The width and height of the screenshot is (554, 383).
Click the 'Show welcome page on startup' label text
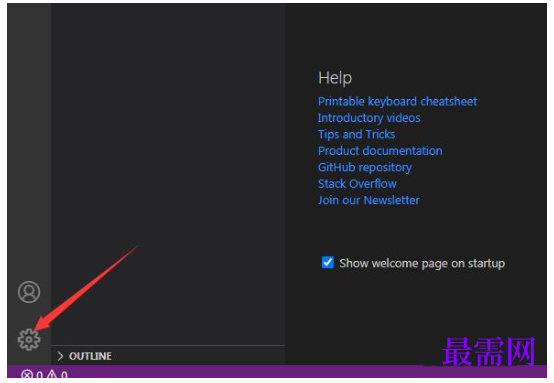422,263
